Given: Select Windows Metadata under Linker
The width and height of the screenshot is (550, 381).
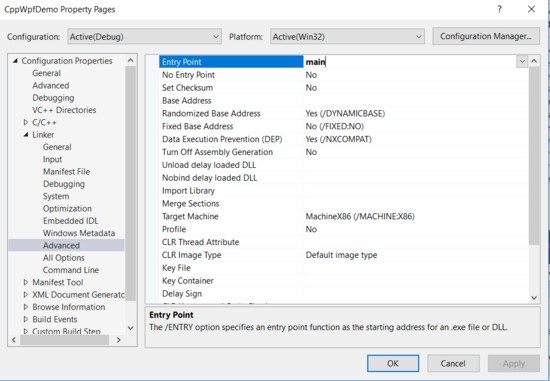Looking at the screenshot, I should 79,233.
